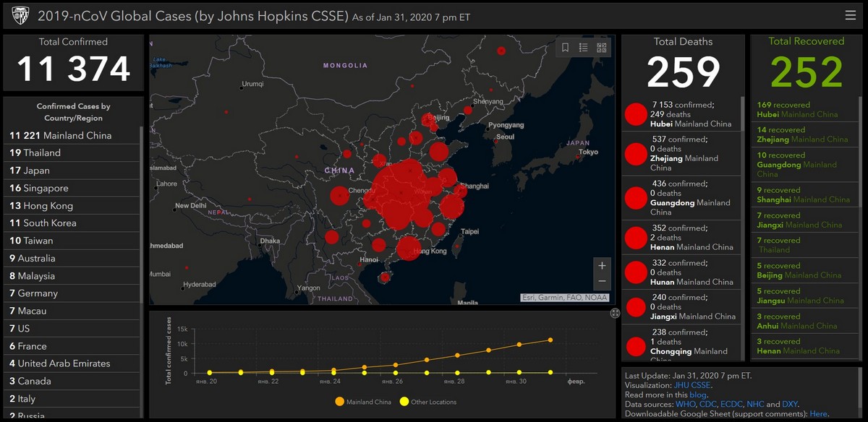
Task: Open the WHO data source link
Action: [x=685, y=404]
